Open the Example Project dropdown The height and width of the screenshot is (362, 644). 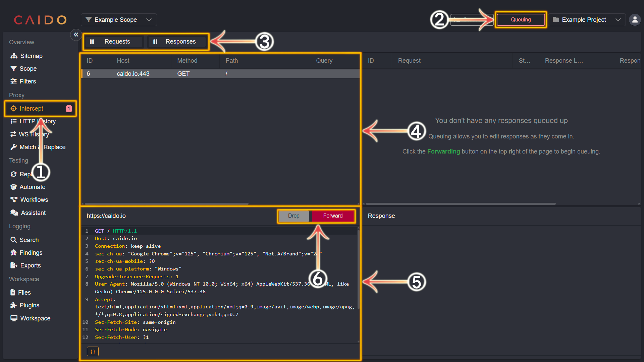coord(587,20)
